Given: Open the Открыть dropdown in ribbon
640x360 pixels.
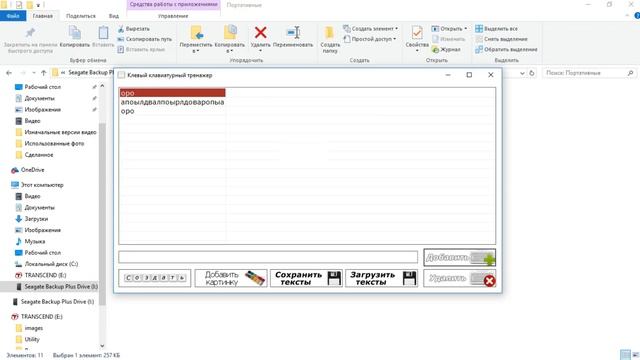Looking at the screenshot, I should tap(449, 29).
